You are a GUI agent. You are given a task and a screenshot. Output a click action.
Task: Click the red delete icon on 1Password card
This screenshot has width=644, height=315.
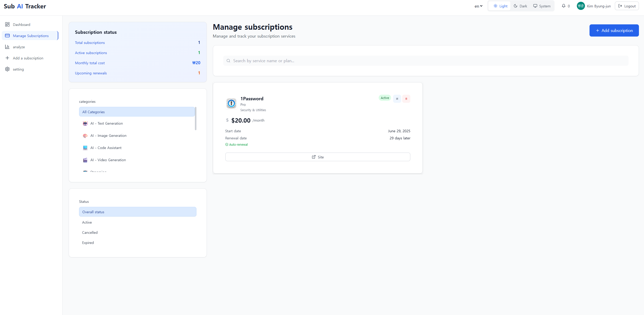(406, 99)
